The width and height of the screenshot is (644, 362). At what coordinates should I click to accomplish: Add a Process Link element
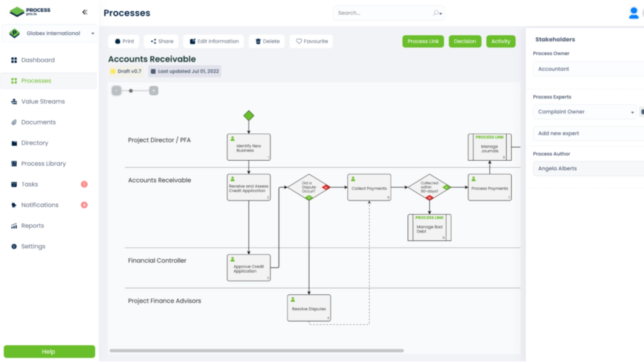(423, 41)
